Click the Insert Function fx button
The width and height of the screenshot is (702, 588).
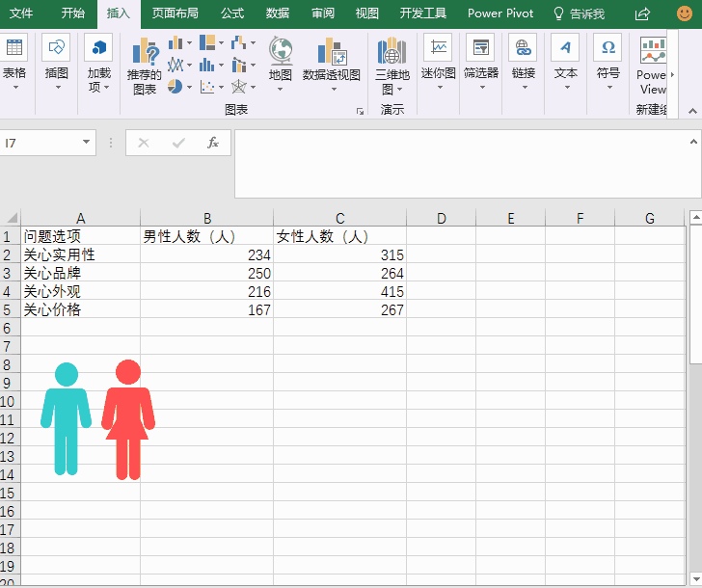213,143
